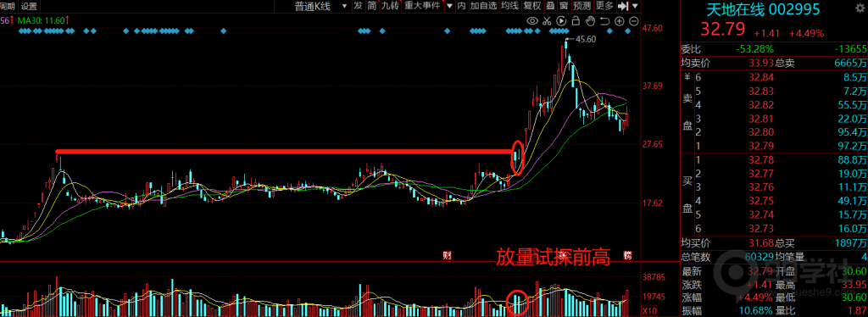Image resolution: width=868 pixels, height=317 pixels.
Task: Open the 更多 more options menu
Action: coord(604,6)
